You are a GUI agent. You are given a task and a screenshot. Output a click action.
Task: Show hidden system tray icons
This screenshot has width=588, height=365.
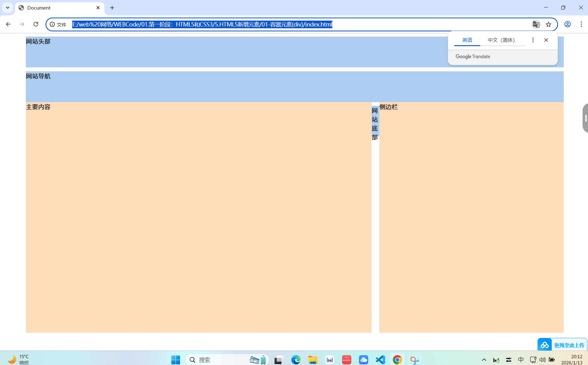(484, 359)
